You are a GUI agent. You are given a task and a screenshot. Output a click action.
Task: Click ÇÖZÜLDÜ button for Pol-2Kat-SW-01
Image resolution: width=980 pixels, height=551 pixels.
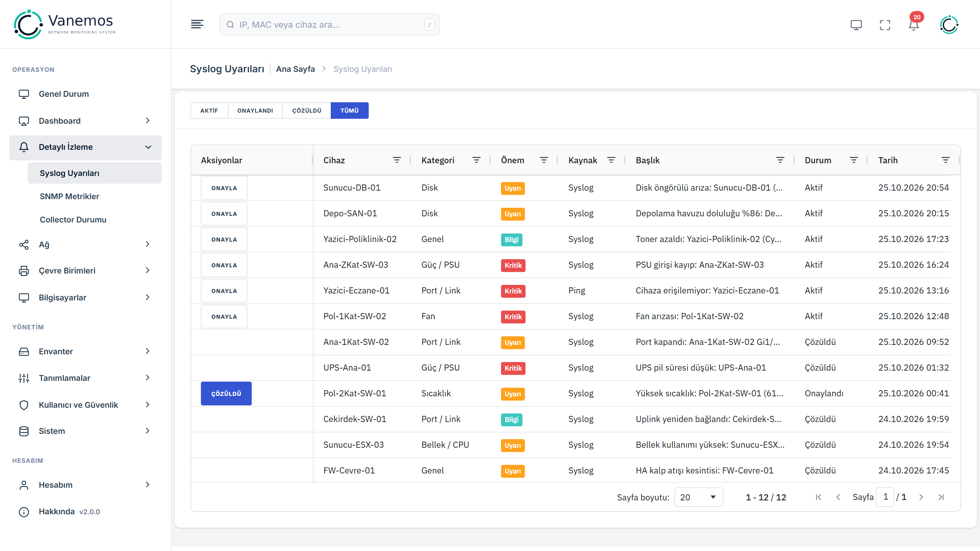click(x=226, y=393)
